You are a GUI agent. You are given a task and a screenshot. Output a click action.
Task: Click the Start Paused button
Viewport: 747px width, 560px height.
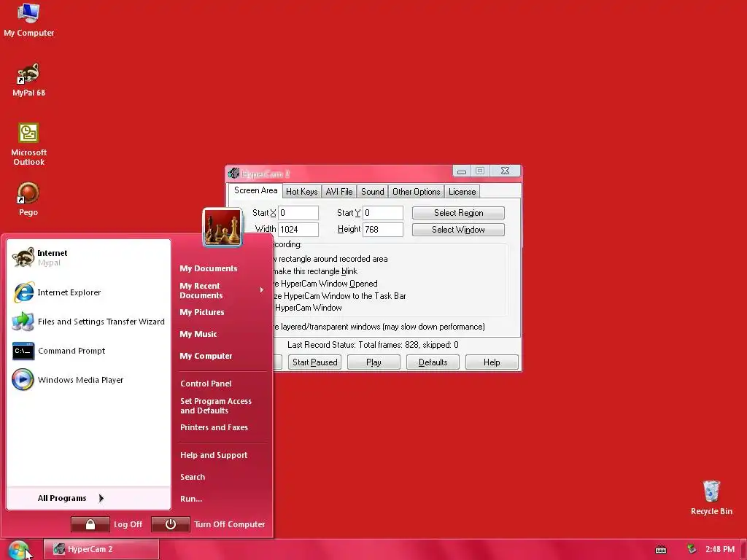point(315,362)
